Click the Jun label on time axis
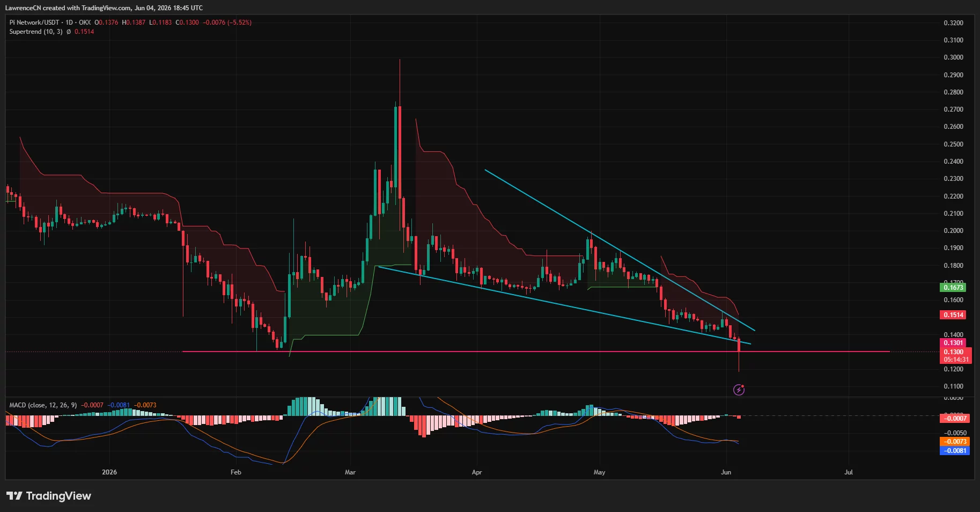 (726, 472)
